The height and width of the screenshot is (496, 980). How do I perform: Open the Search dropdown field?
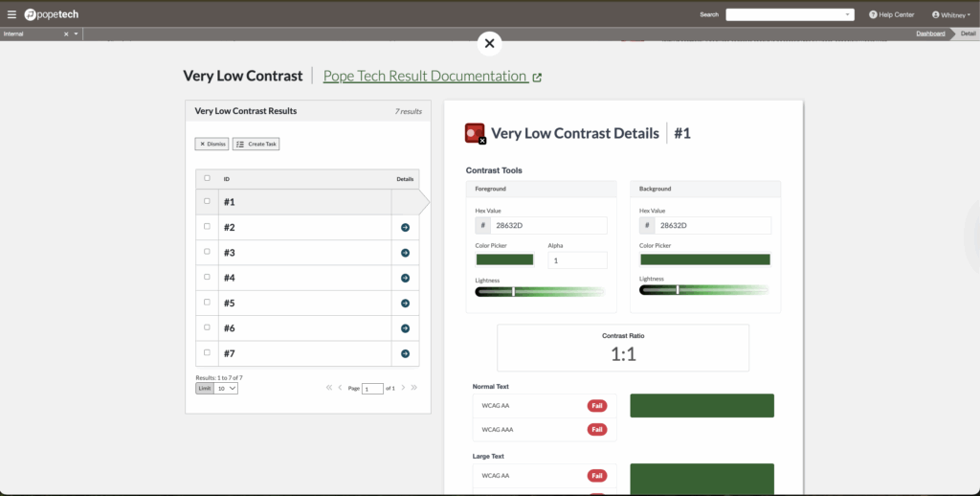790,14
